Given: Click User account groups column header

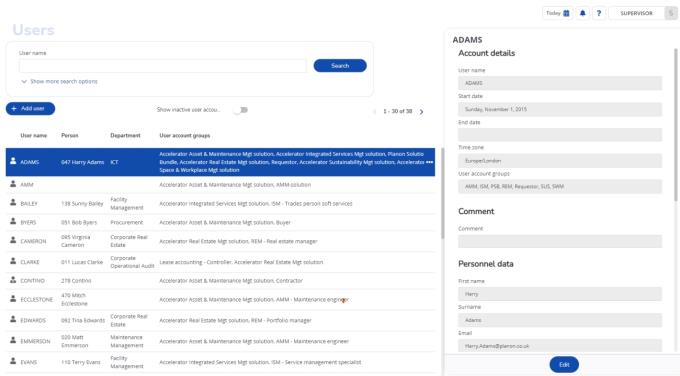Looking at the screenshot, I should (x=185, y=135).
